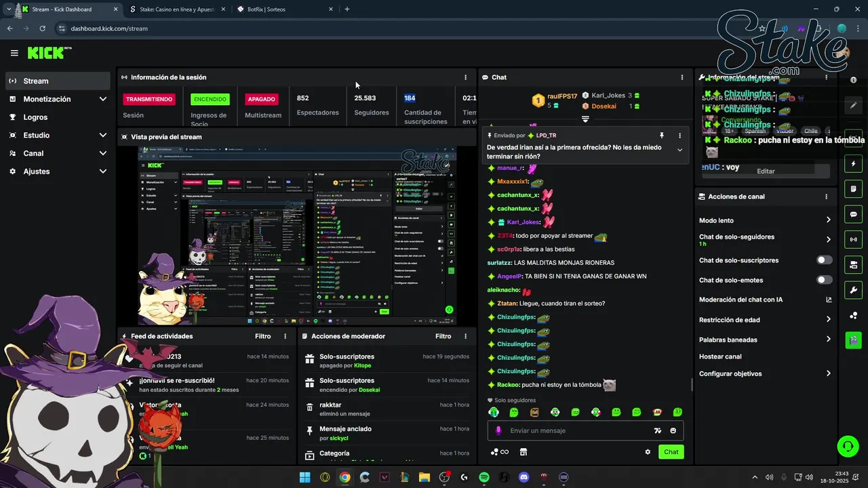Click the stream preview thumbnail
Image resolution: width=868 pixels, height=488 pixels.
[297, 235]
